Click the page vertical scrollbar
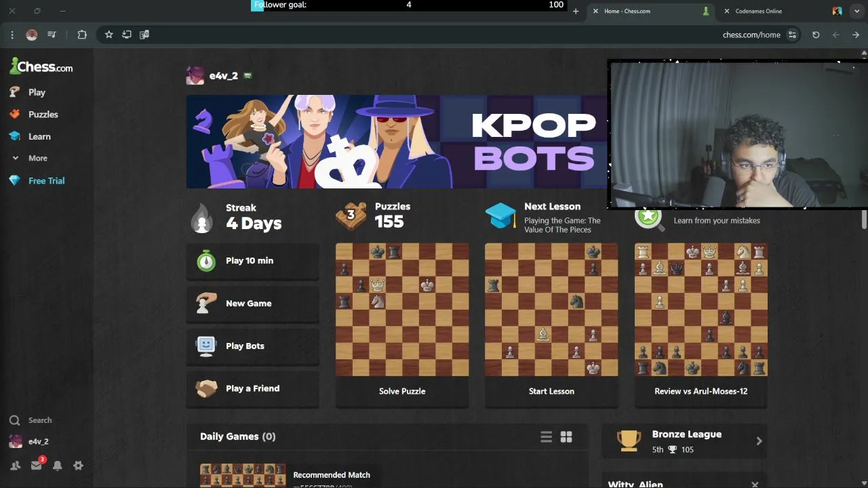The image size is (868, 488). coord(864,220)
